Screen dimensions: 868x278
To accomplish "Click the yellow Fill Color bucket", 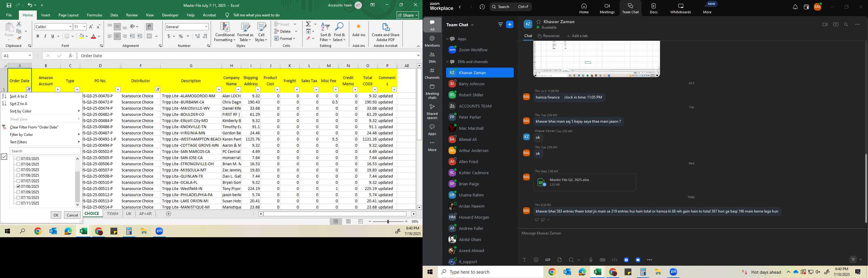I will click(x=81, y=36).
